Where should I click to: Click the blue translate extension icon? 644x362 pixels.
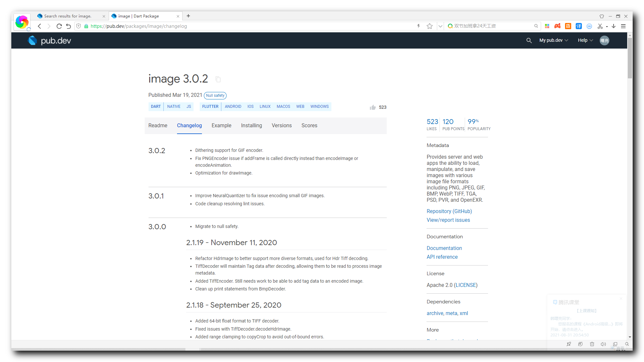(579, 26)
